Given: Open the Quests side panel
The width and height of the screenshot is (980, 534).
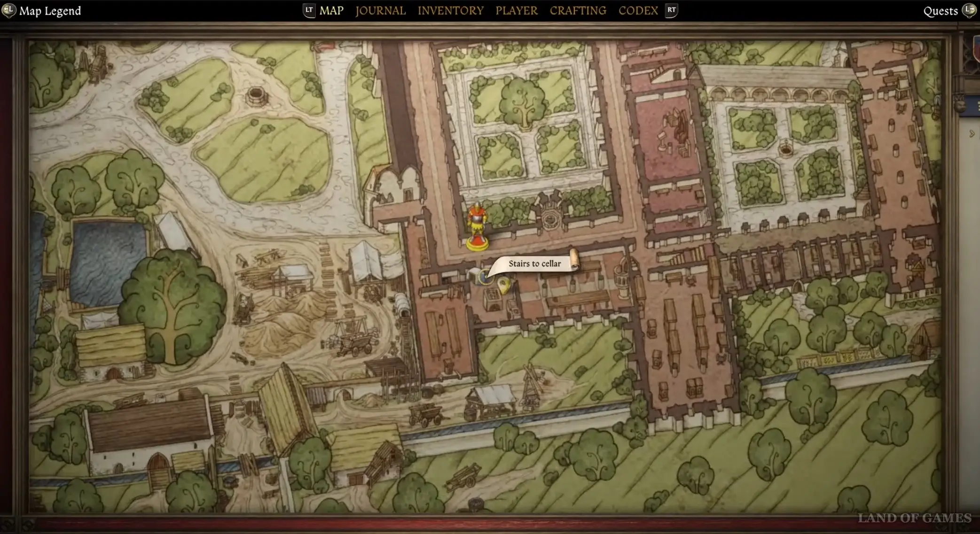Looking at the screenshot, I should click(x=940, y=11).
